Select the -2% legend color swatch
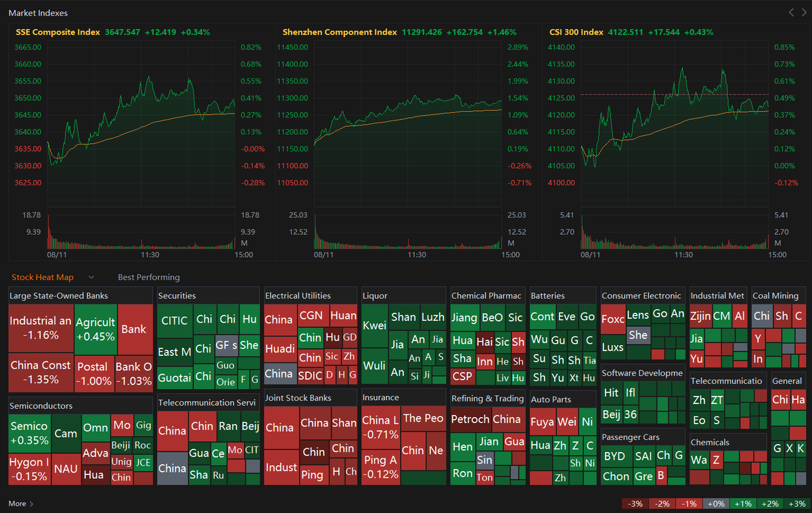 (x=662, y=504)
